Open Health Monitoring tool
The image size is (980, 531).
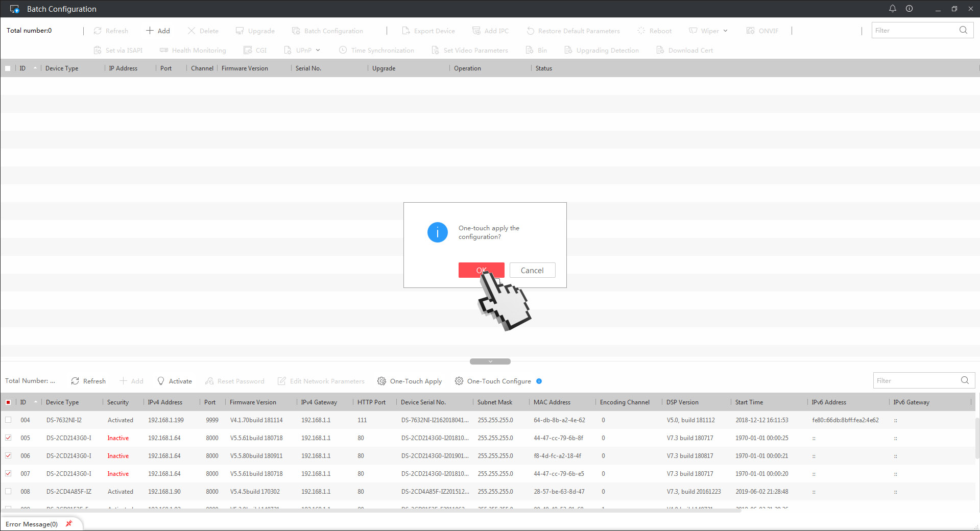coord(193,50)
